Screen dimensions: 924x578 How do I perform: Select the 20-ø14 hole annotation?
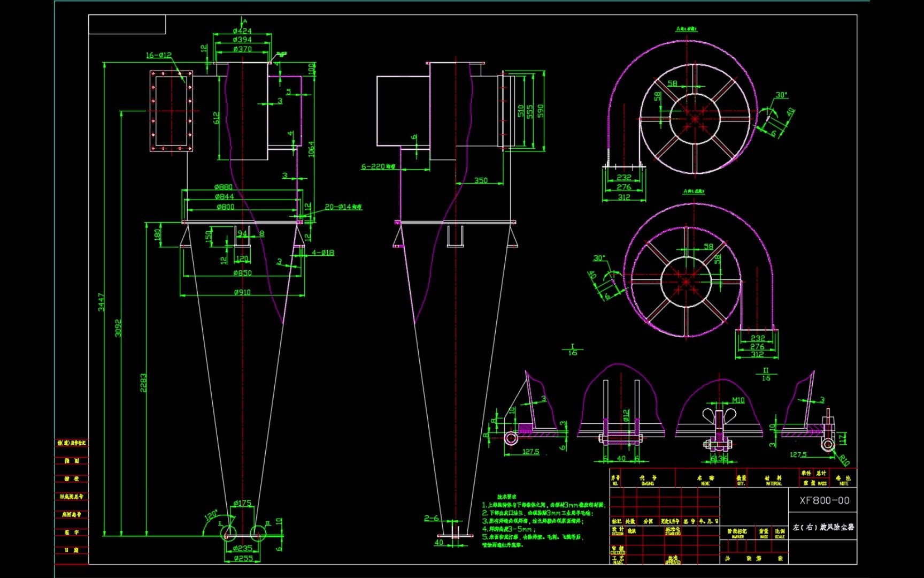point(343,207)
